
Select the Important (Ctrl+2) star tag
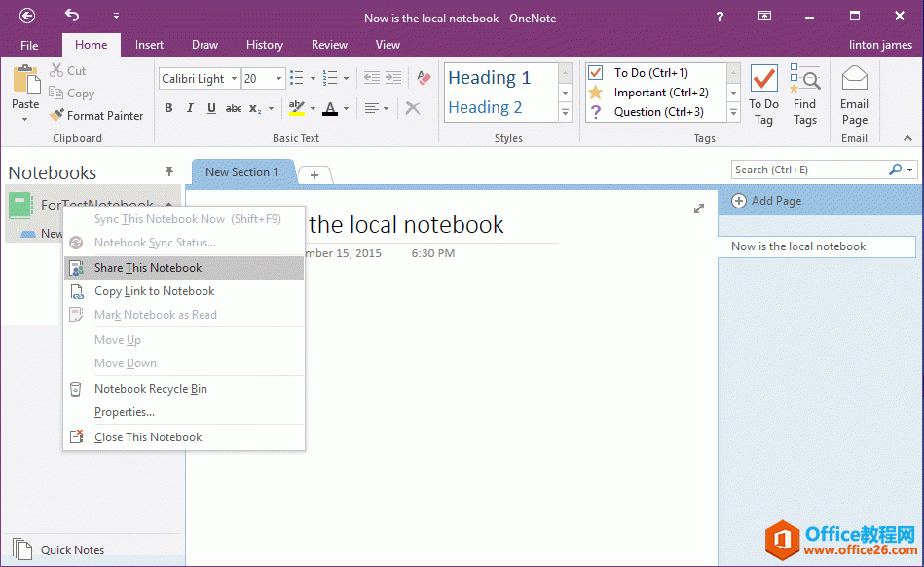point(596,93)
